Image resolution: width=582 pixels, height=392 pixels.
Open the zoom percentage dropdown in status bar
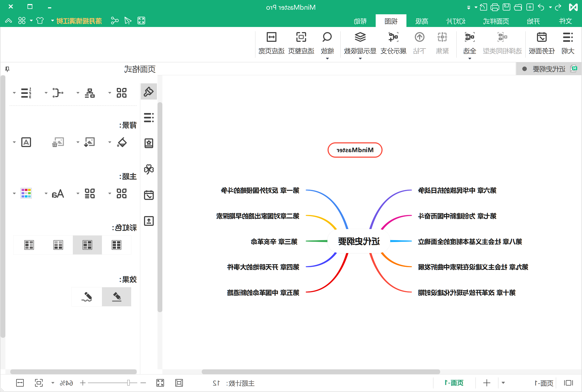[x=53, y=383]
